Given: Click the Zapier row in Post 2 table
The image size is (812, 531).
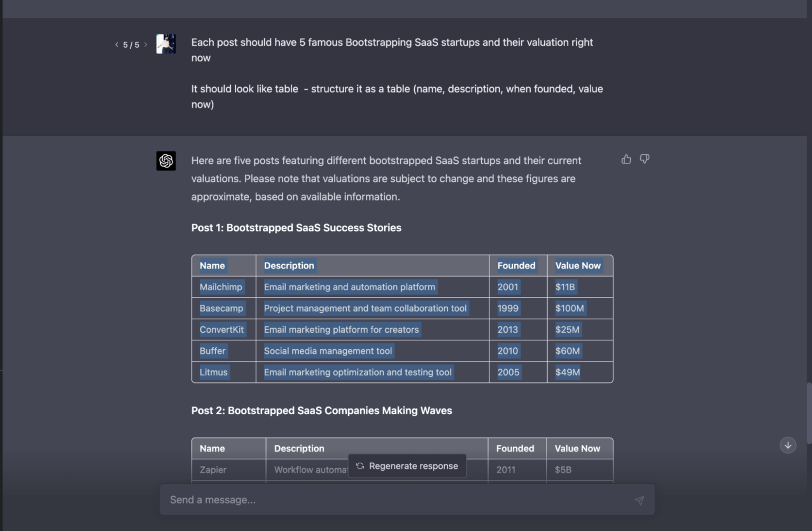Looking at the screenshot, I should tap(213, 469).
